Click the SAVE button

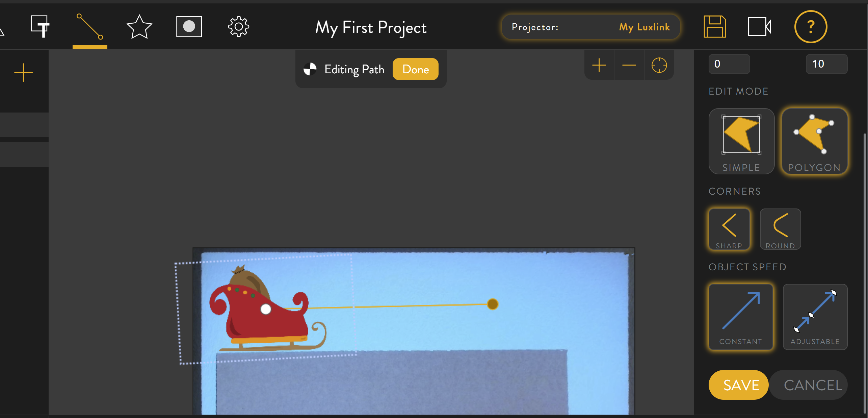(x=738, y=385)
